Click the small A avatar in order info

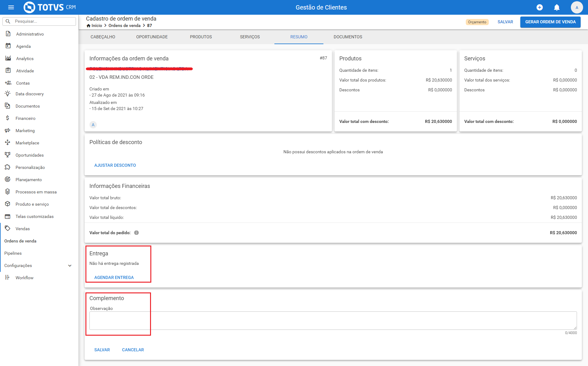[x=93, y=125]
